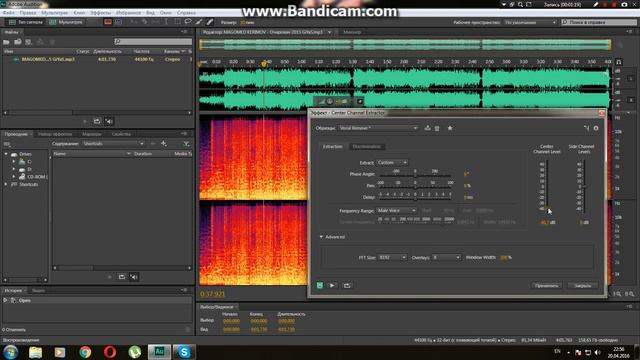Adjust the Phase Angle slider

tap(415, 176)
